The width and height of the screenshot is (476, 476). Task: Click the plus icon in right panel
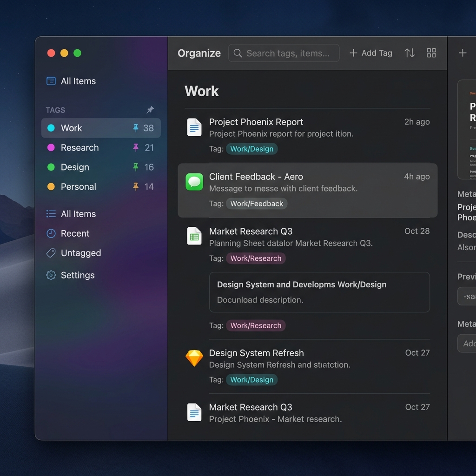(463, 53)
